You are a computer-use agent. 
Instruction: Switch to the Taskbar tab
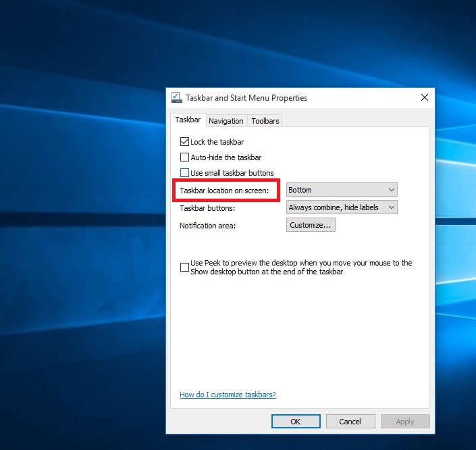[188, 120]
